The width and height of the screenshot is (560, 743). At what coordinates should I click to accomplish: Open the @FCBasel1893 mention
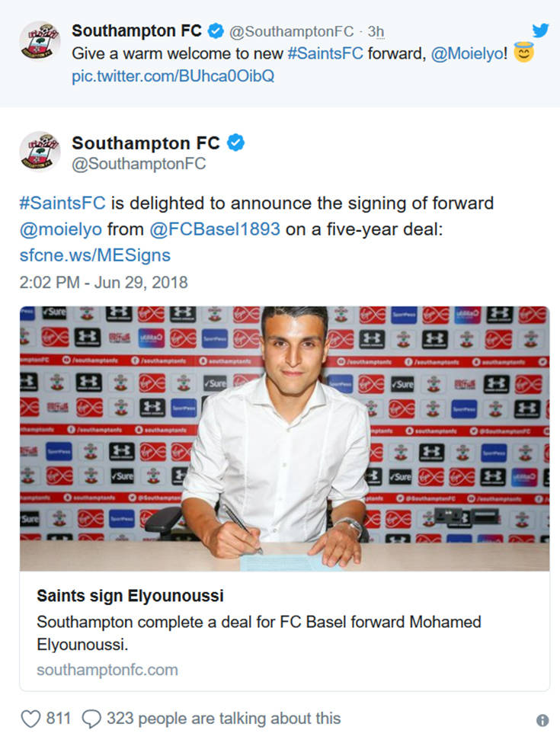[217, 229]
